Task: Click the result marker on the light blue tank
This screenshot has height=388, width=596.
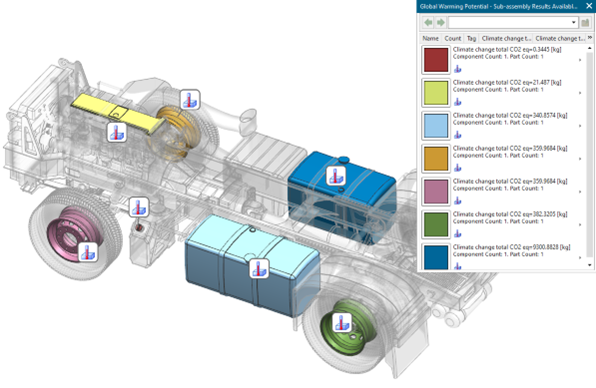Action: [259, 268]
